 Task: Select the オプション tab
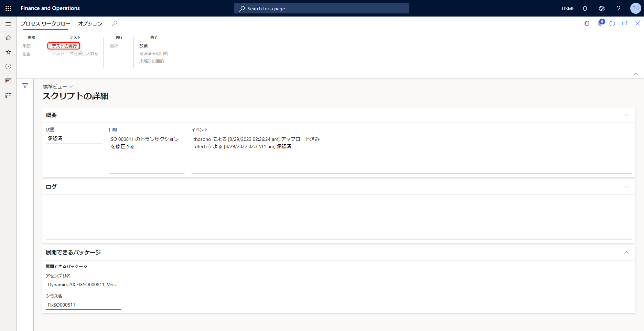click(90, 23)
